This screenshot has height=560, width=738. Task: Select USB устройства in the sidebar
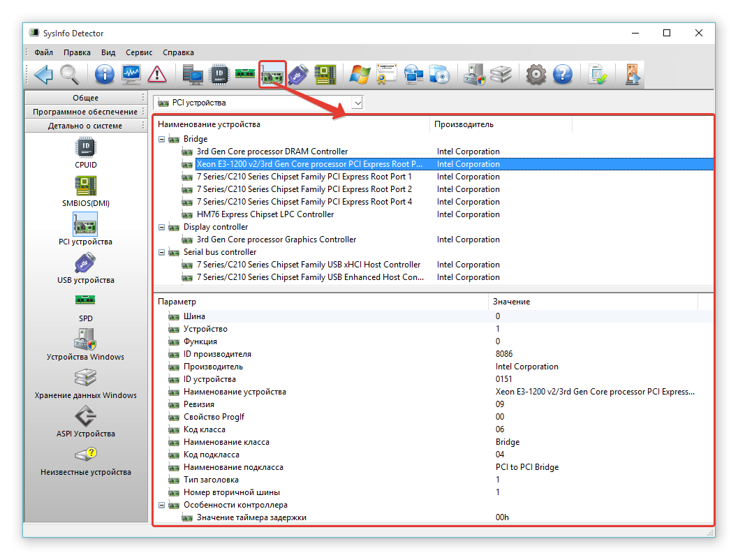click(x=86, y=268)
